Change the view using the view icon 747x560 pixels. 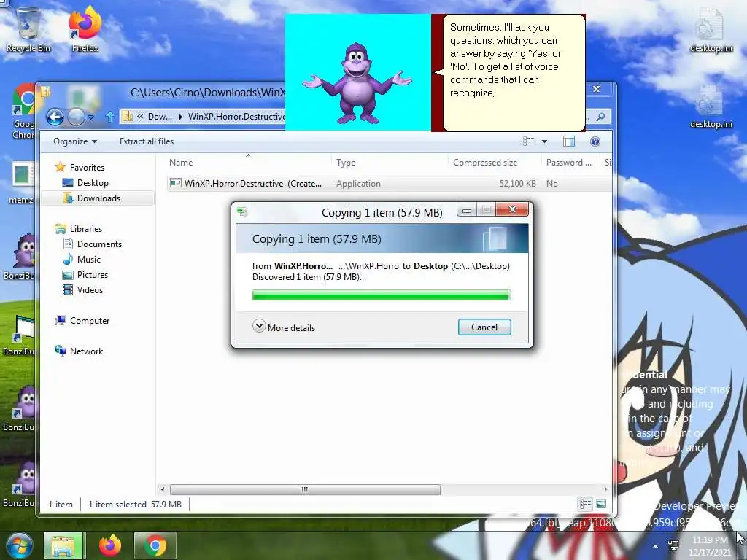pyautogui.click(x=528, y=141)
